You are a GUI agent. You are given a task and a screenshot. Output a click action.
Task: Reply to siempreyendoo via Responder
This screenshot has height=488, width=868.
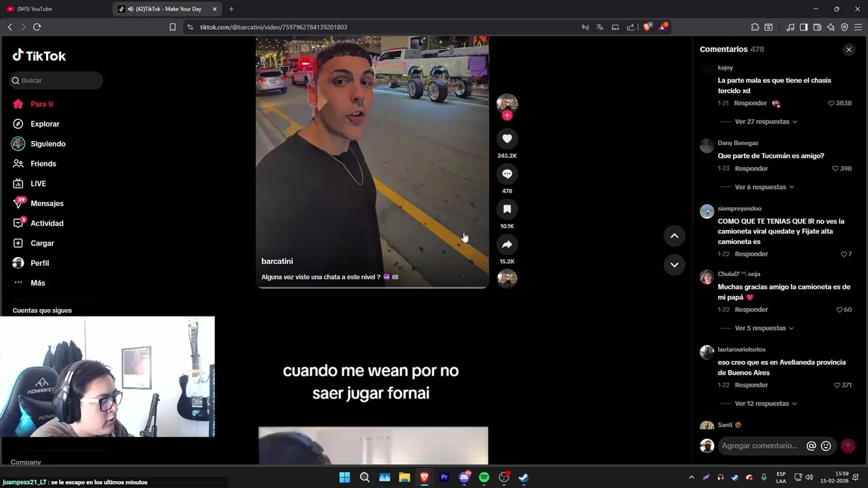[751, 254]
